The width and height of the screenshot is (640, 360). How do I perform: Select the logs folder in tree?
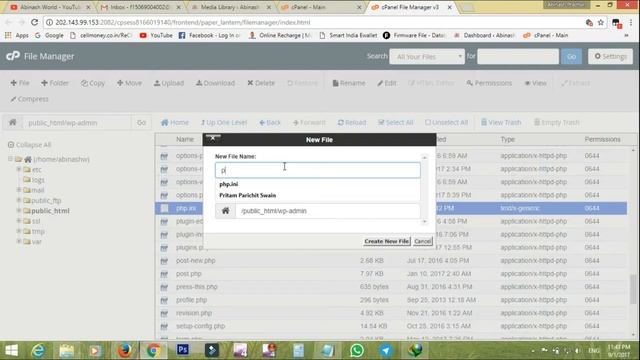pyautogui.click(x=38, y=180)
